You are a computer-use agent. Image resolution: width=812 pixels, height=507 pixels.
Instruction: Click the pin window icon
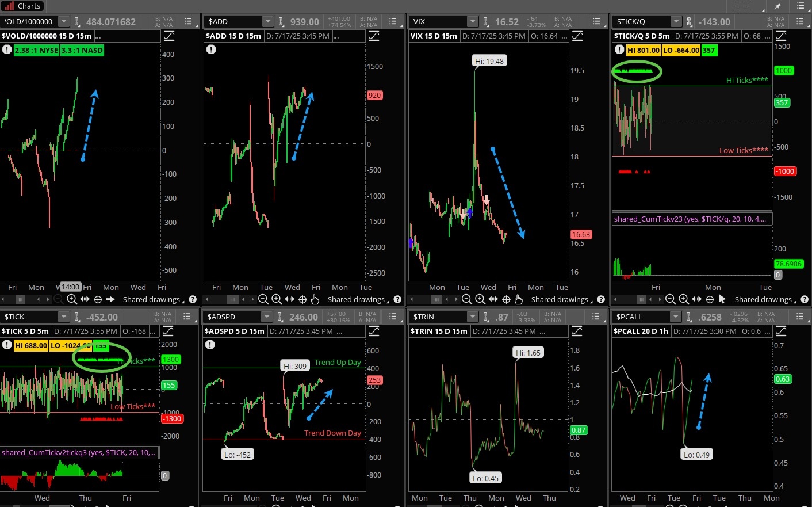click(x=777, y=6)
